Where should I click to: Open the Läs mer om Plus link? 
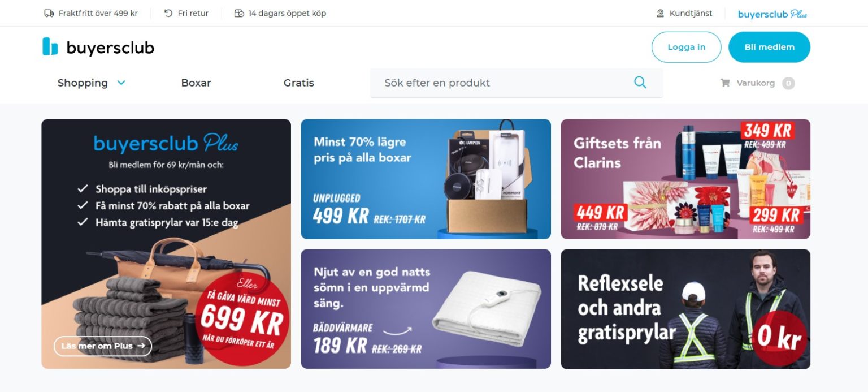(x=103, y=346)
